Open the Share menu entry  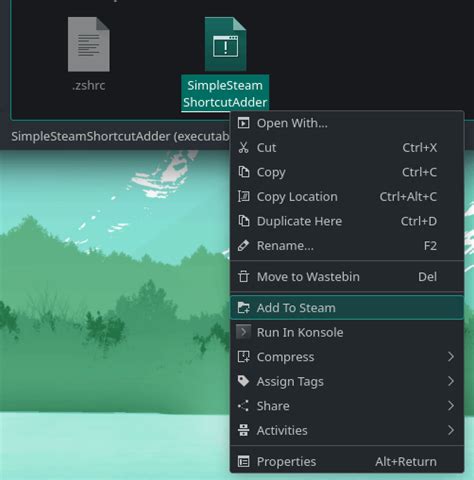click(347, 406)
